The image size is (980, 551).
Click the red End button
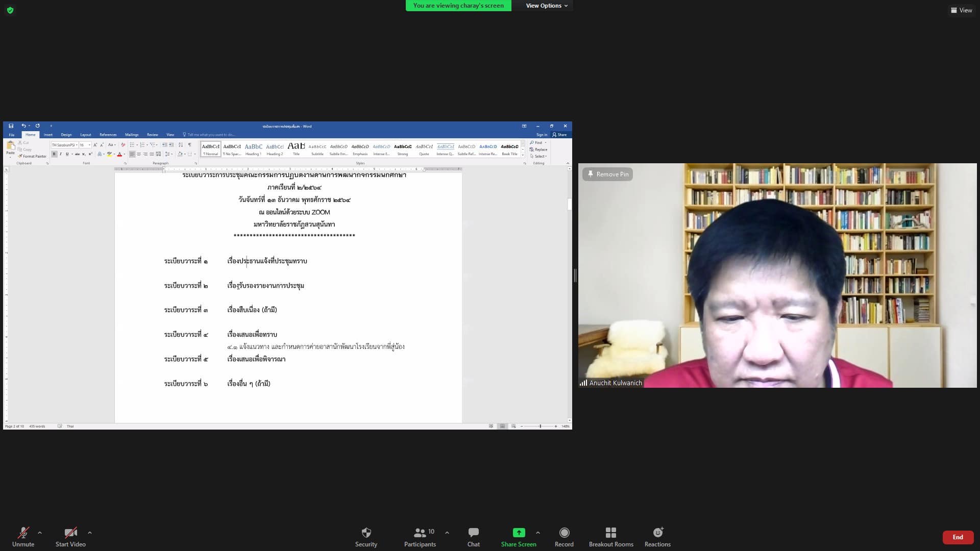pos(958,537)
